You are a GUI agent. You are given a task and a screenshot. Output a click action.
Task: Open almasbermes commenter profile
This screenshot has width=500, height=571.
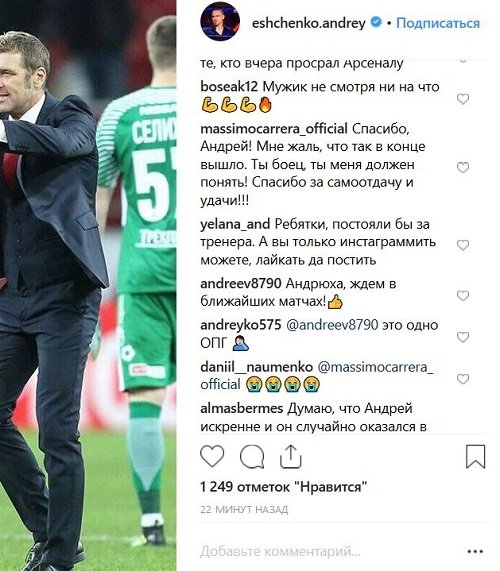[242, 408]
